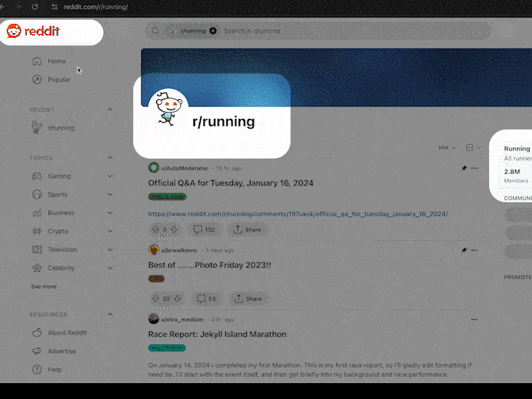Click the Crypto icon

click(x=37, y=231)
